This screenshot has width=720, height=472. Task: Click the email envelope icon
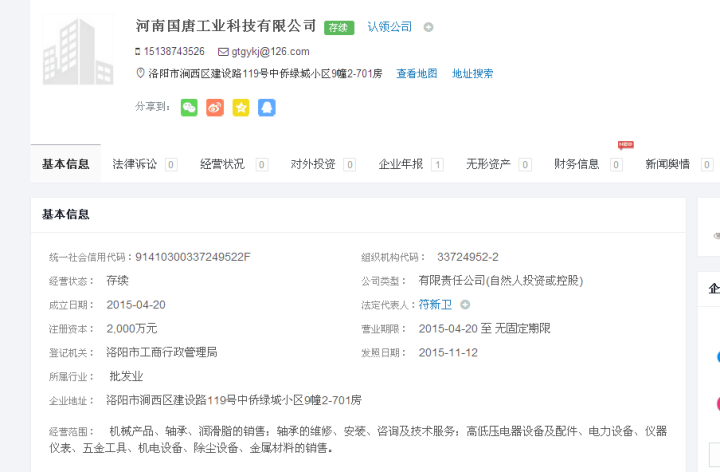pyautogui.click(x=223, y=51)
